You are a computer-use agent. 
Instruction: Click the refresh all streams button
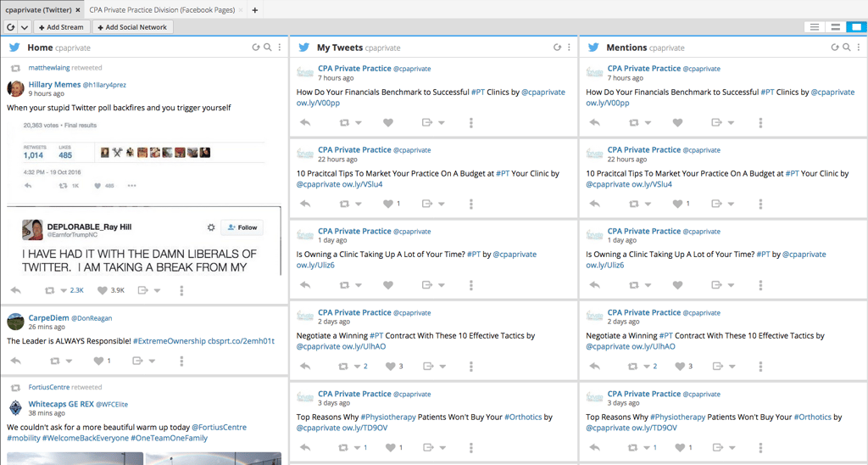point(10,26)
